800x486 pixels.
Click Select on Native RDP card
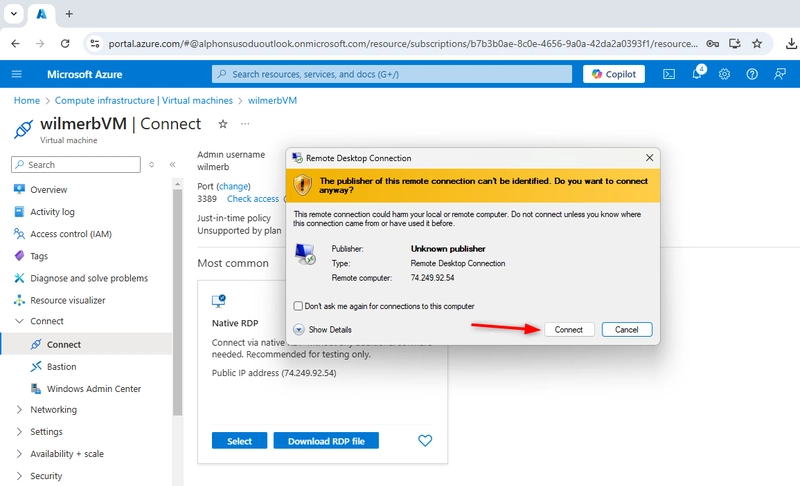tap(239, 441)
